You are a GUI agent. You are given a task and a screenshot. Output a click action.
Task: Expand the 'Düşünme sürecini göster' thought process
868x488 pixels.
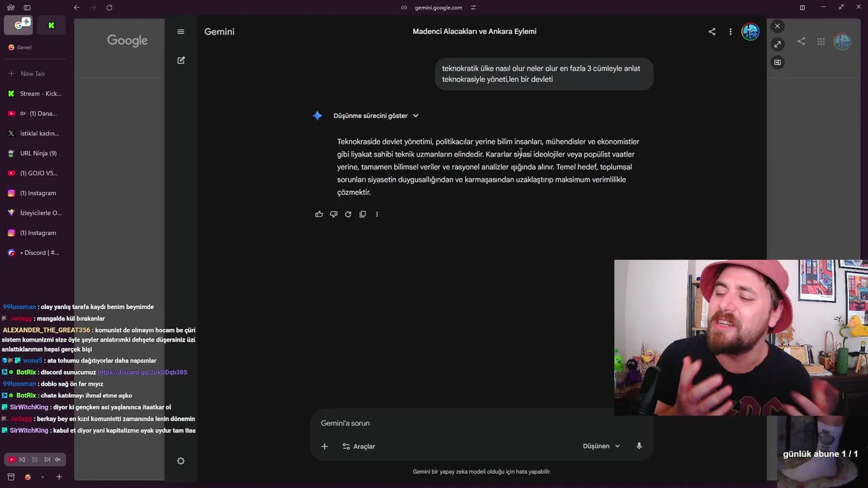click(376, 116)
